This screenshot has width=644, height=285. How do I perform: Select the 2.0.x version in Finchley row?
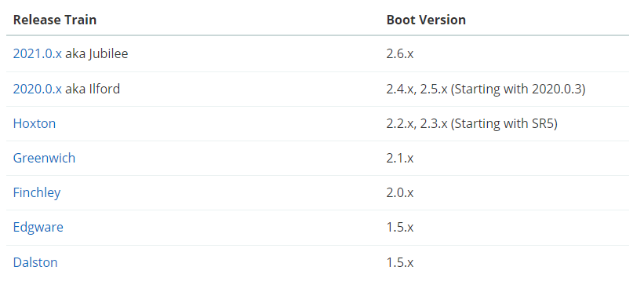click(x=400, y=192)
